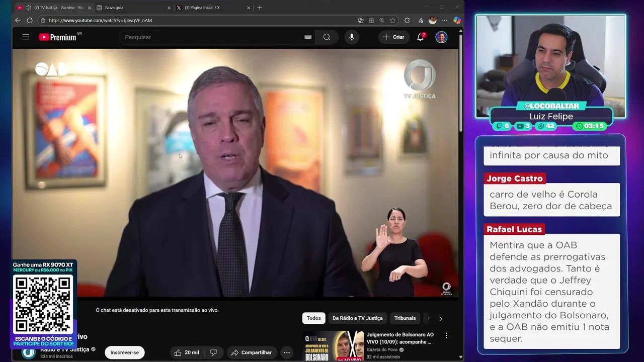644x362 pixels.
Task: Switch to the Página Inicial / X tab
Action: coord(213,8)
